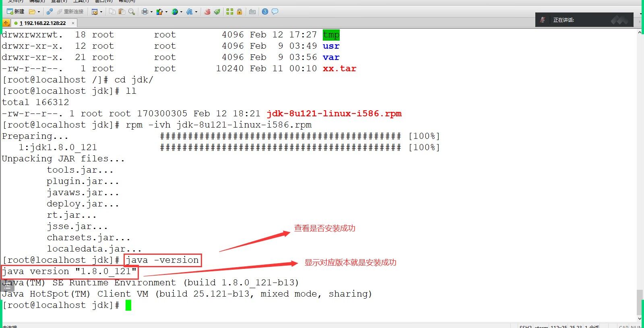Click the font icon in toolbar

tap(189, 12)
